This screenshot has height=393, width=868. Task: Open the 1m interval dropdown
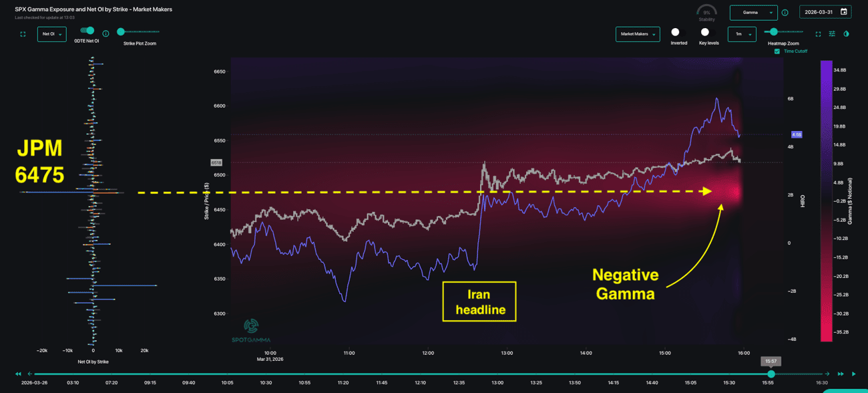click(x=742, y=33)
